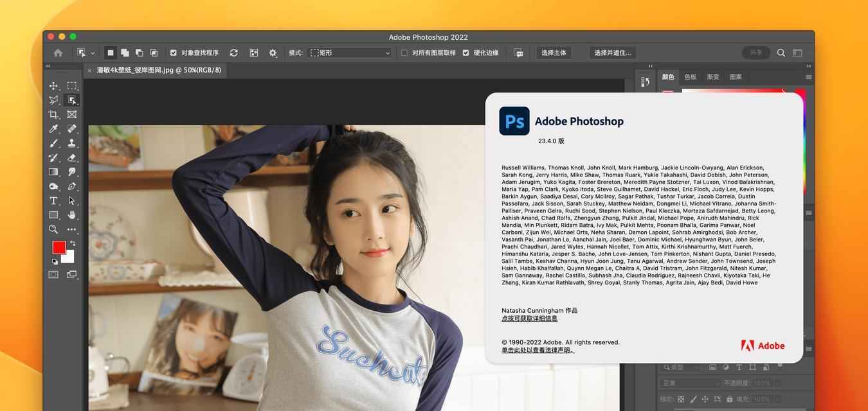Select the Object Selection tool in toolbox

72,100
